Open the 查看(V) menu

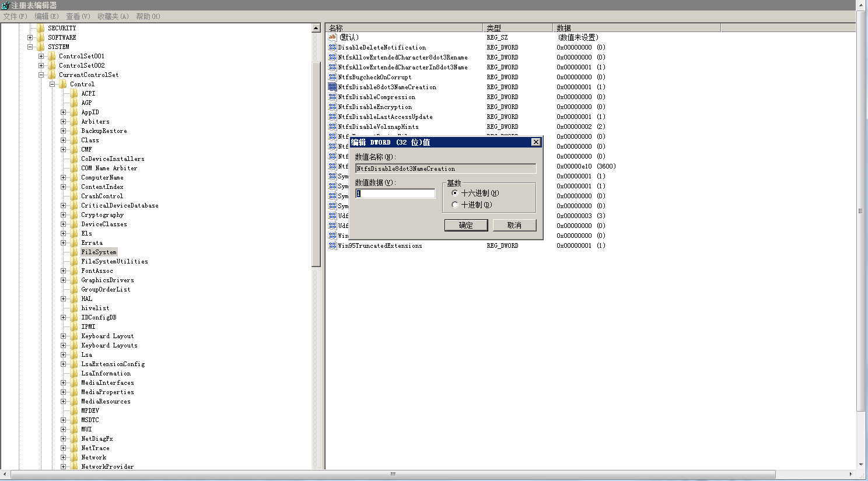tap(78, 16)
